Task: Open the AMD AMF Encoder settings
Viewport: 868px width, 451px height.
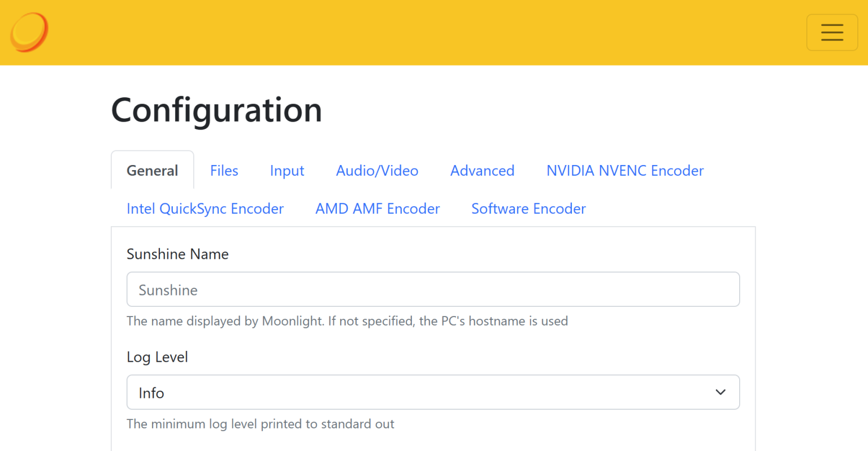Action: click(377, 209)
